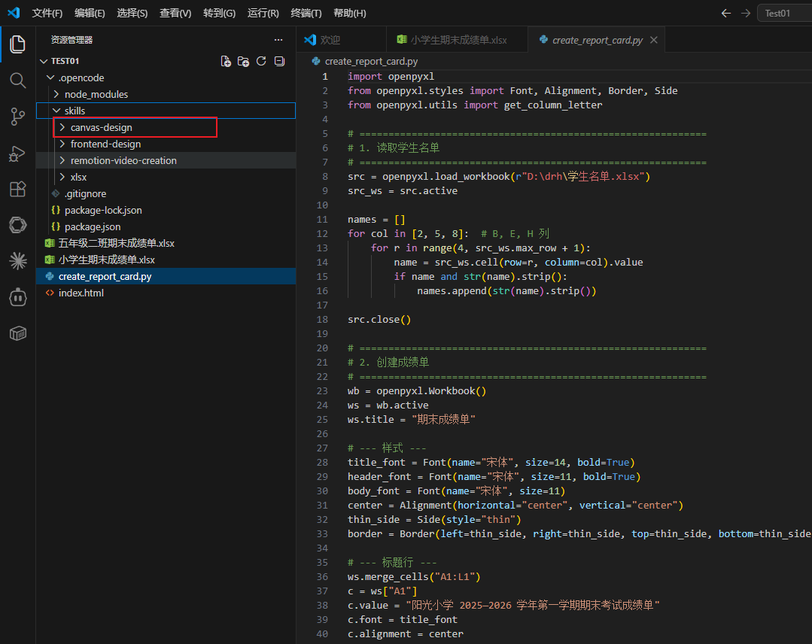Open the 终端(T) menu
The width and height of the screenshot is (812, 644).
pos(306,13)
